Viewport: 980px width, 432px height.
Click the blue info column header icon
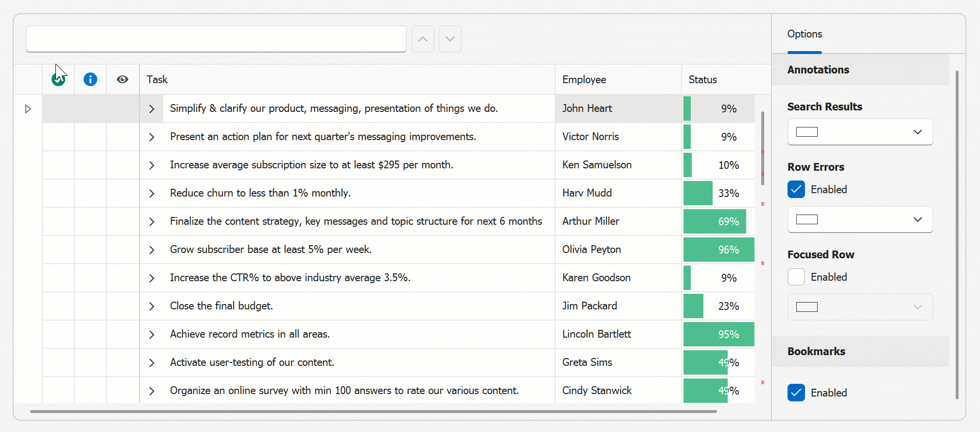[90, 79]
